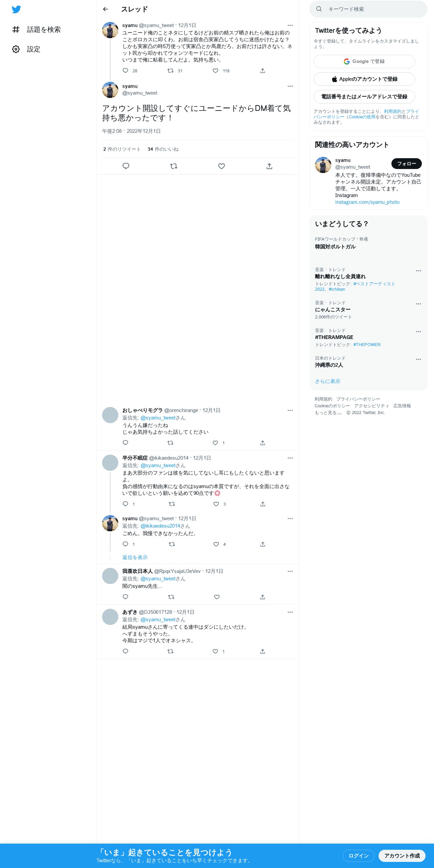Retweet the reply by あずき

click(x=170, y=651)
